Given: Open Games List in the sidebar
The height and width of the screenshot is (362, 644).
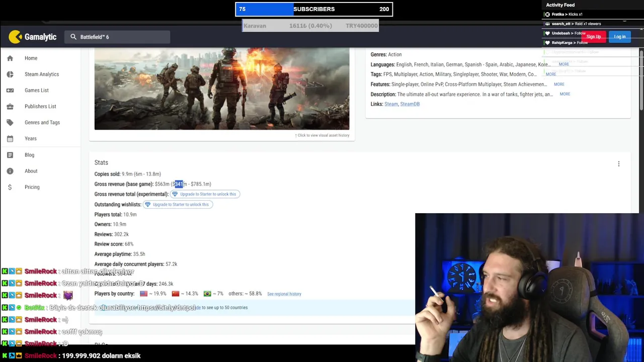Looking at the screenshot, I should [x=37, y=90].
